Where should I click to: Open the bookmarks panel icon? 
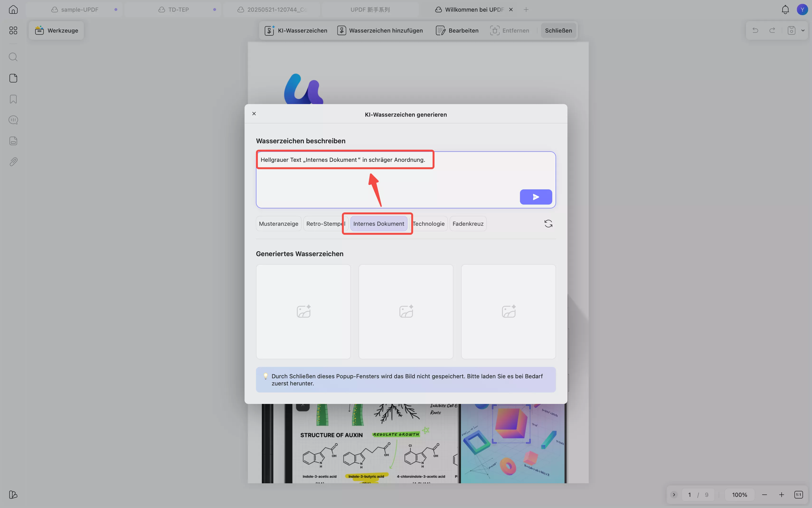[x=13, y=99]
